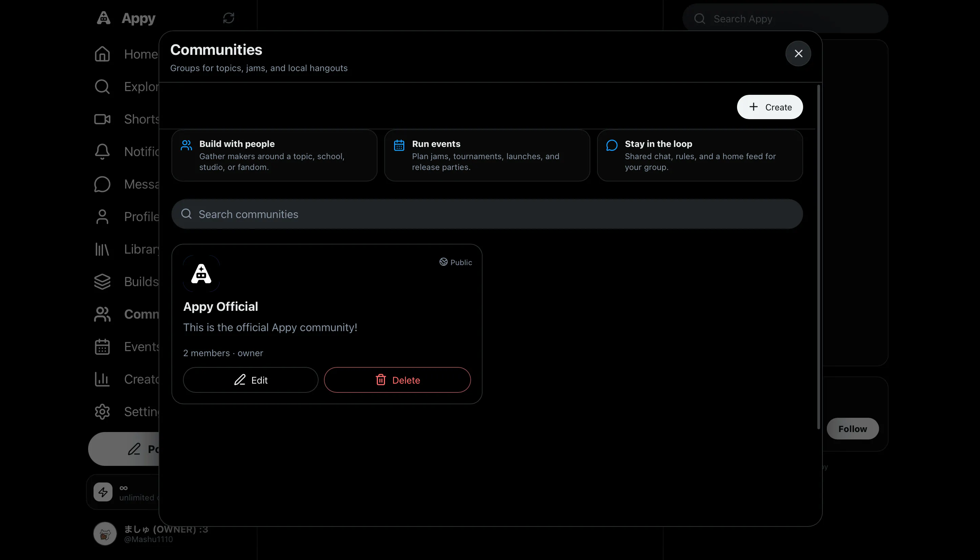Open Events calendar icon in sidebar
980x560 pixels.
[102, 347]
